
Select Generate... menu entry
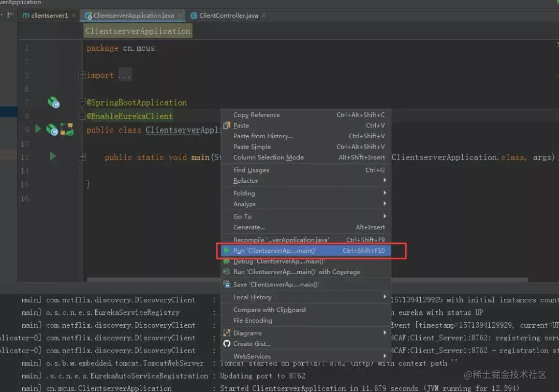[306, 227]
